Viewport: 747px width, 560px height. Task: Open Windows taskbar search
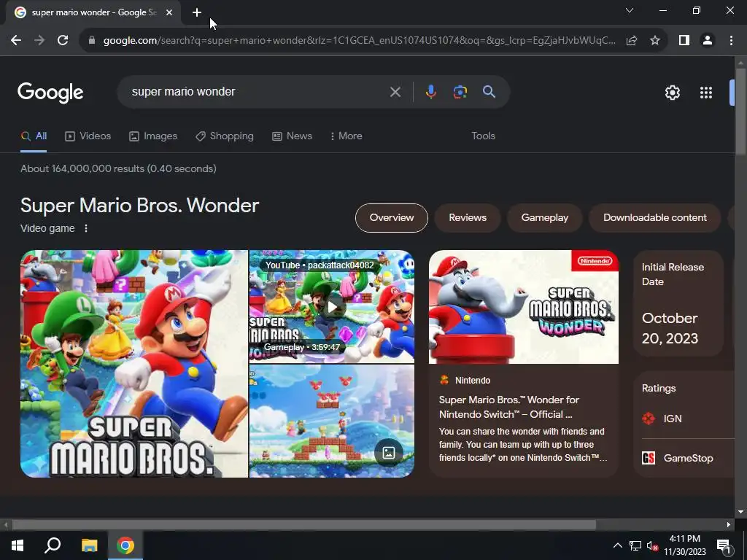(53, 545)
